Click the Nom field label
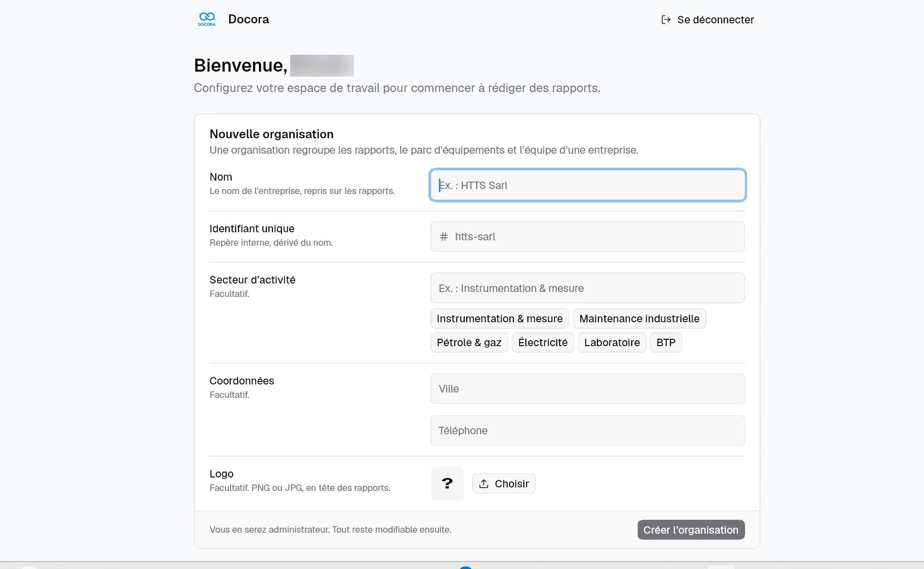 tap(221, 177)
